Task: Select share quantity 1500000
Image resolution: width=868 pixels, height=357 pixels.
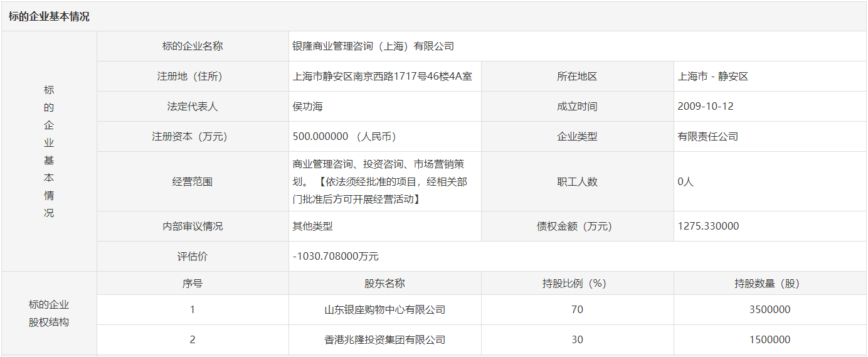Action: point(770,340)
